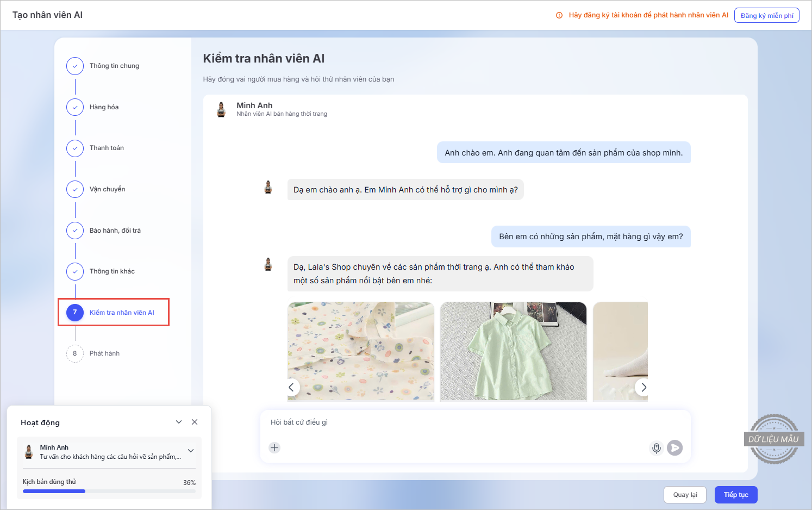Click the orange warning info icon
The height and width of the screenshot is (510, 812).
tap(559, 15)
